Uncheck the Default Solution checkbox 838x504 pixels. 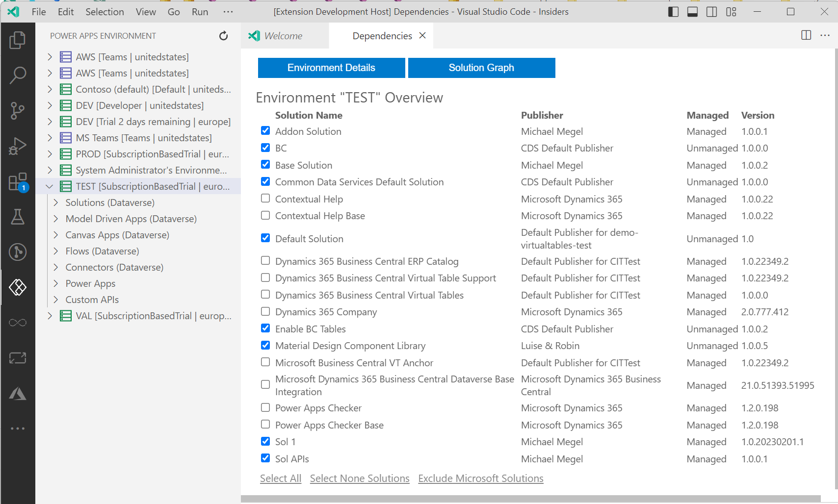tap(265, 238)
